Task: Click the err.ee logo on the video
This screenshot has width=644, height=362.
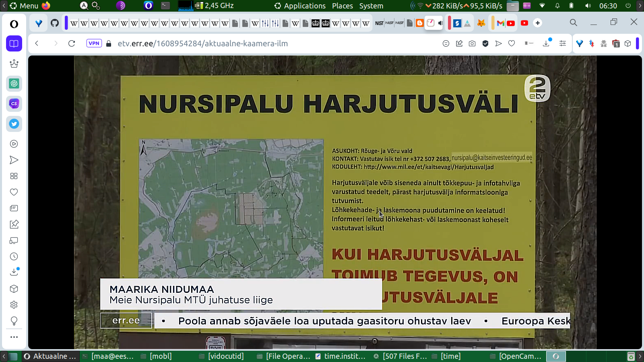Action: click(x=126, y=321)
